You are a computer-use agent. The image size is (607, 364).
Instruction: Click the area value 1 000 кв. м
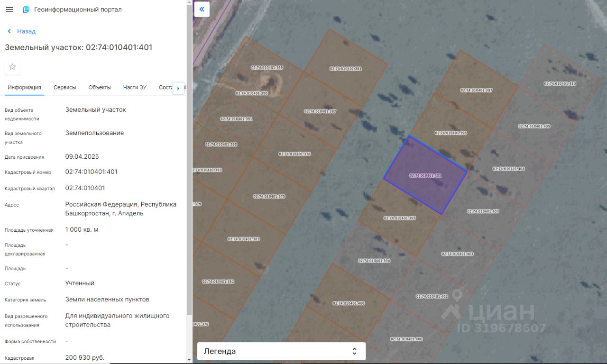[82, 229]
